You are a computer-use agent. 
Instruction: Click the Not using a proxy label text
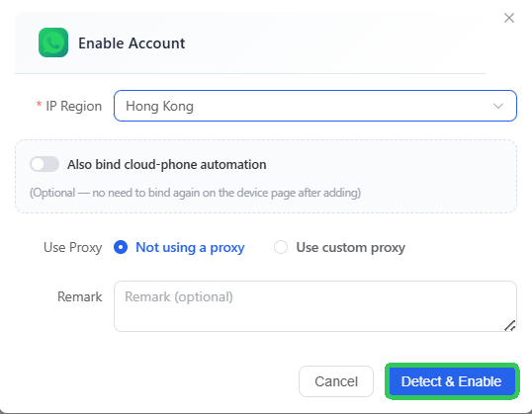(190, 248)
